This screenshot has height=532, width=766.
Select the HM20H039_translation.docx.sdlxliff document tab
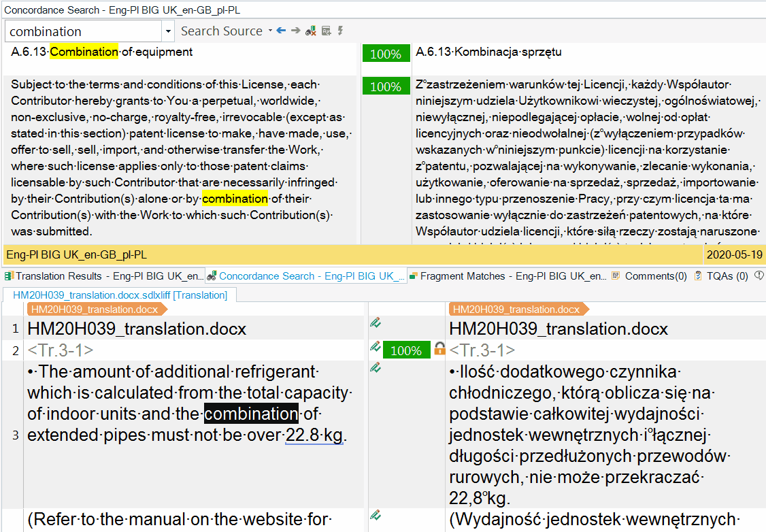tap(120, 295)
